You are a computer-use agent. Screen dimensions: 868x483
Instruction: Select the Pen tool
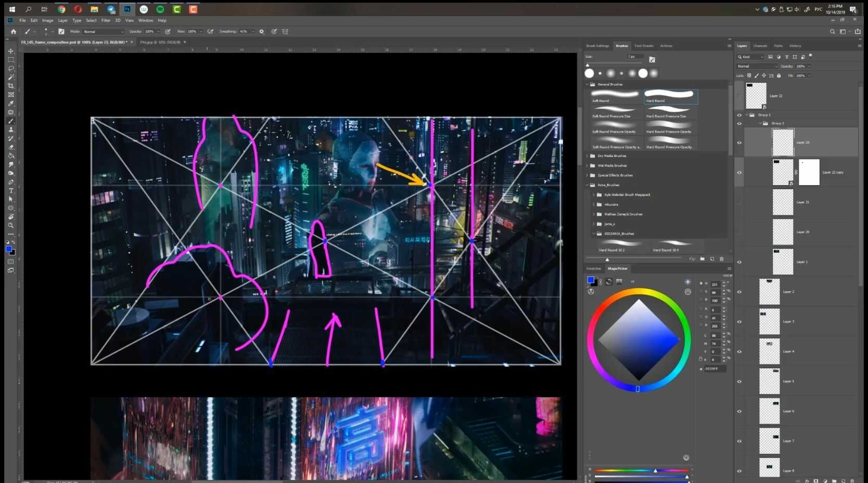click(x=11, y=182)
